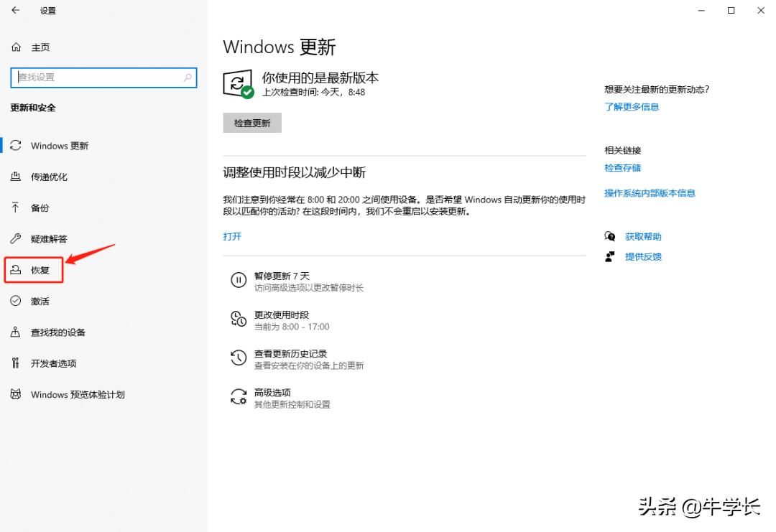Click 想要关注最新的更新动态? text
Viewport: 776px width, 532px height.
pyautogui.click(x=657, y=90)
